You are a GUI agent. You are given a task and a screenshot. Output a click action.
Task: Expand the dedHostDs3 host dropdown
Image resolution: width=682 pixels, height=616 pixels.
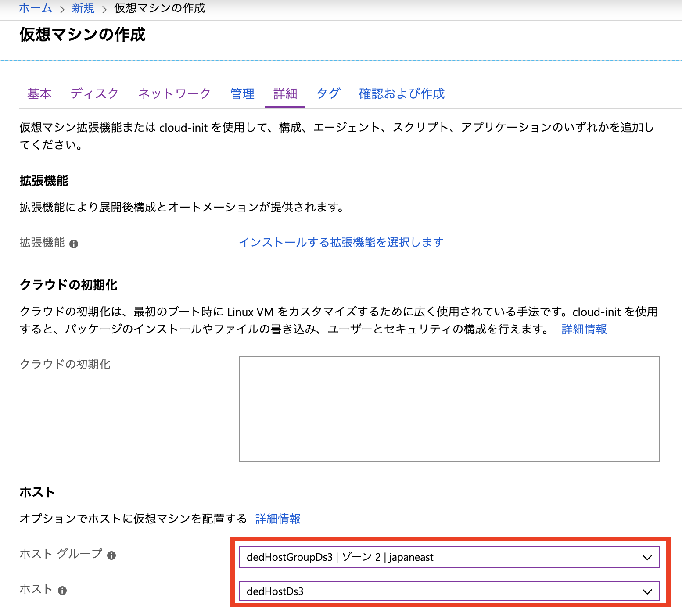(449, 591)
